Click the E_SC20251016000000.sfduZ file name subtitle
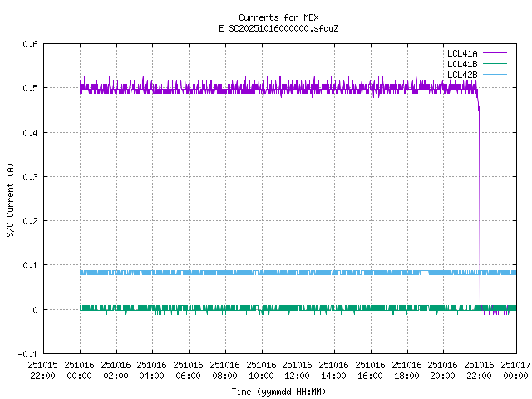This screenshot has height=399, width=532. coord(278,28)
